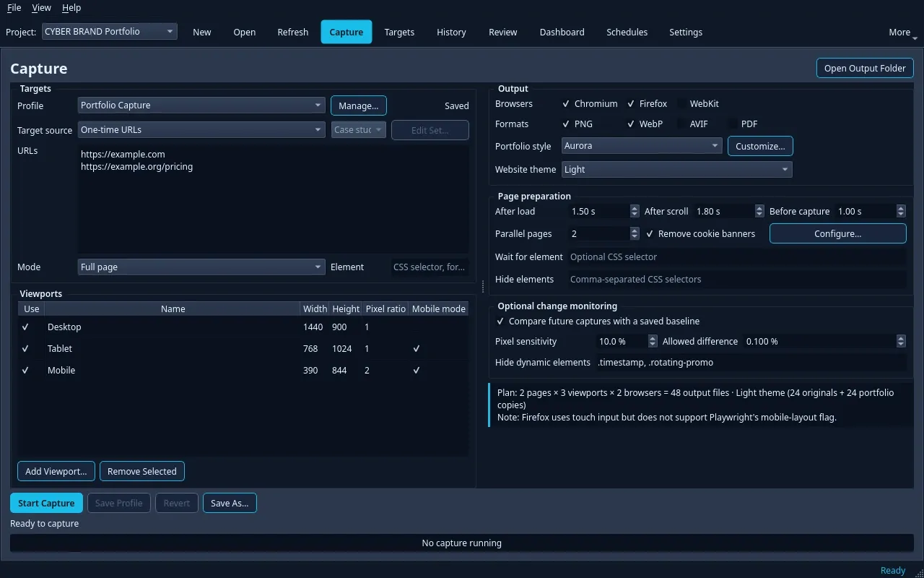Screen dimensions: 924x578
Task: Click inside the URLs text area
Action: coord(274,199)
